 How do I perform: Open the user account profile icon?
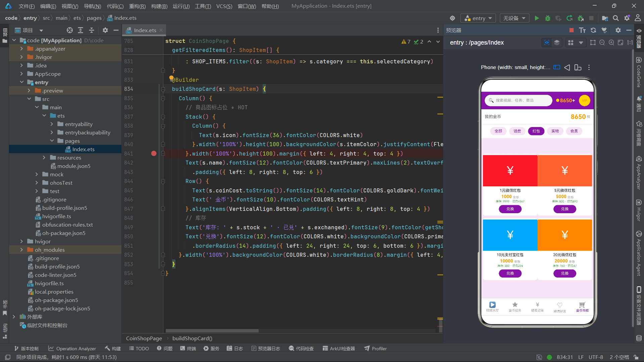click(638, 18)
